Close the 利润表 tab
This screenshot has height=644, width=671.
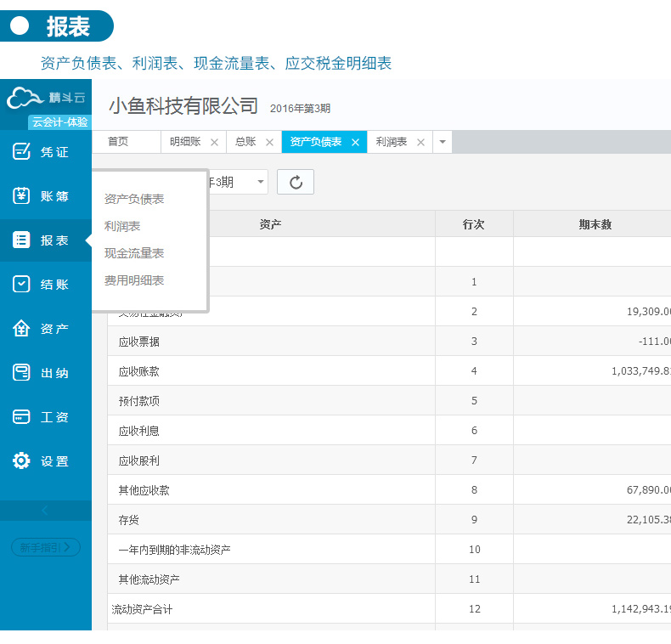click(420, 142)
